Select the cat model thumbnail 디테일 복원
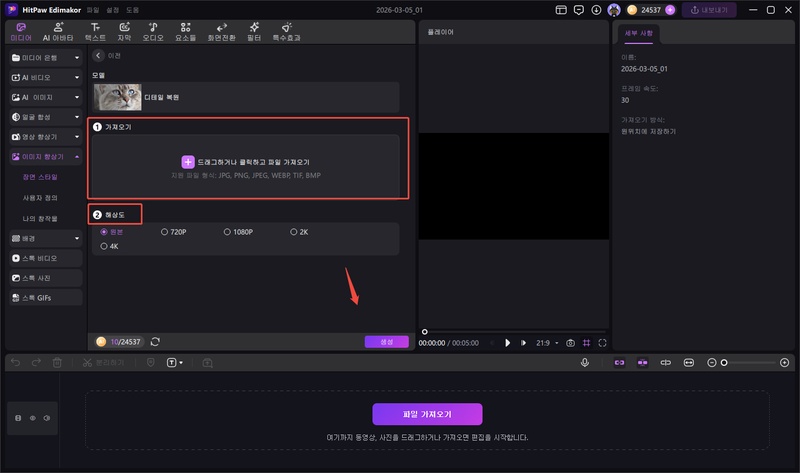Viewport: 800px width, 473px height. (118, 97)
